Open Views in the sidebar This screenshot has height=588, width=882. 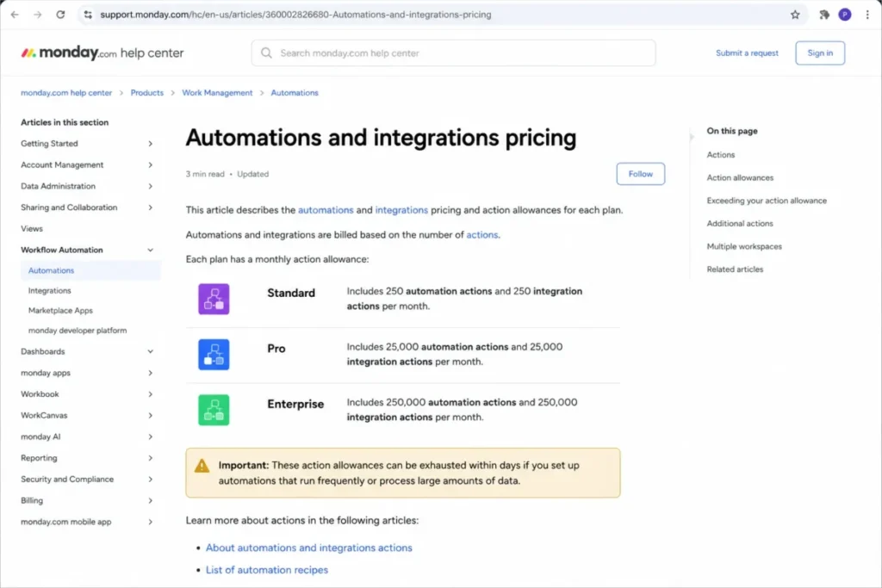click(32, 229)
